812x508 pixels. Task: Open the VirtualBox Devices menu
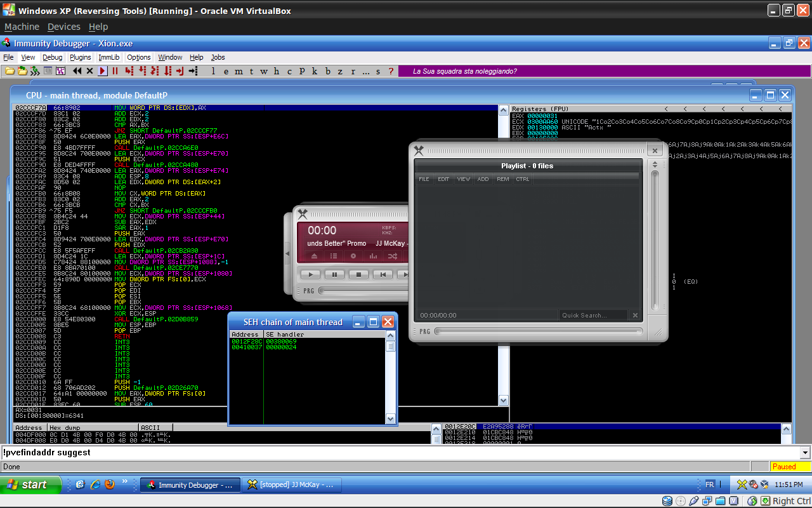point(64,27)
